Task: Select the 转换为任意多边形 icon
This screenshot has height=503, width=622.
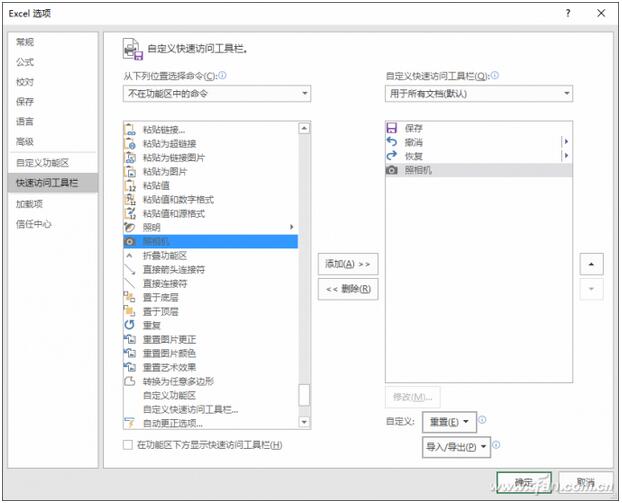Action: click(130, 381)
